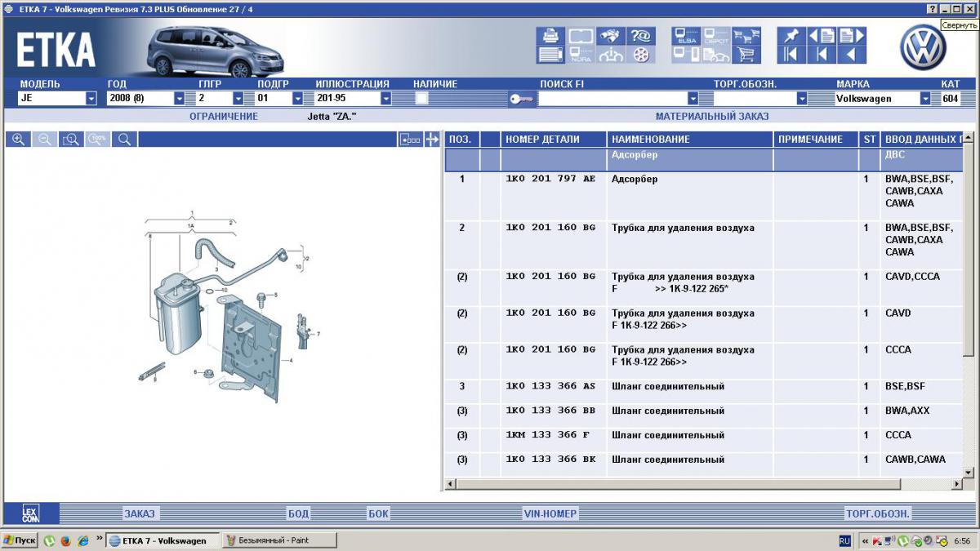Toggle the НАЛИЧИЕ checkbox

(422, 98)
